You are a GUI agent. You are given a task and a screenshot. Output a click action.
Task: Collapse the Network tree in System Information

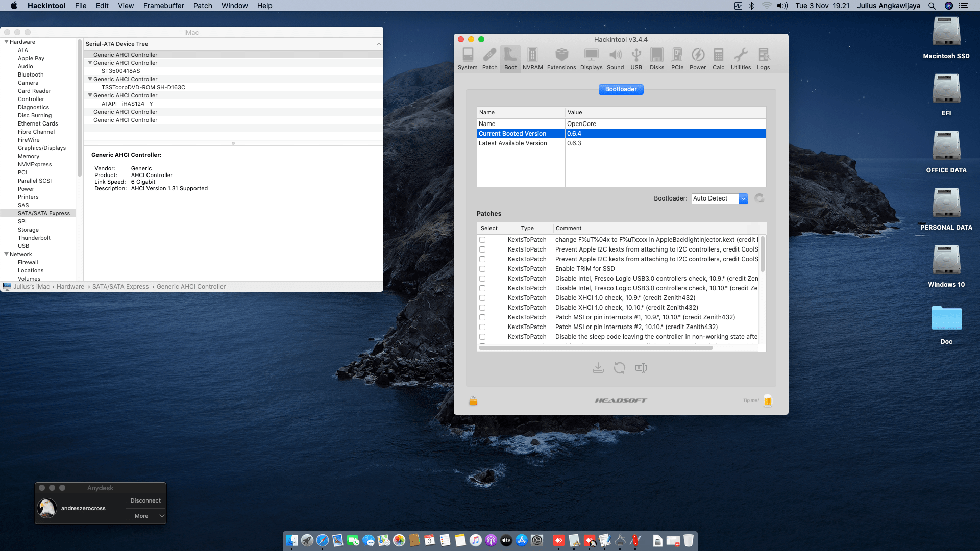pos(6,254)
